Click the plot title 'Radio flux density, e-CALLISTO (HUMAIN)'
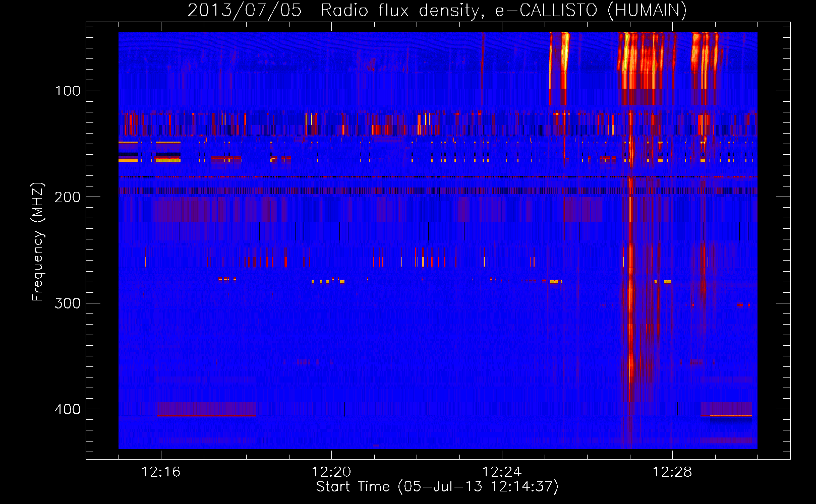Viewport: 816px width, 504px height. [x=503, y=10]
